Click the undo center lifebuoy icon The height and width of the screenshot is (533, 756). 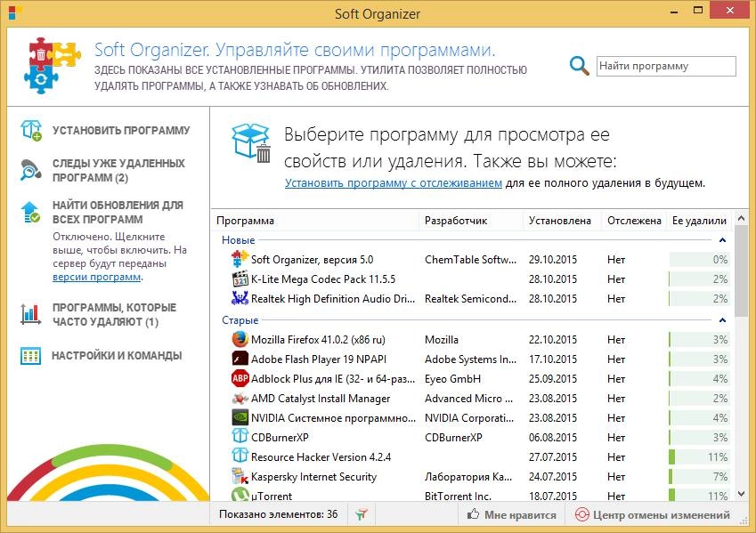(x=582, y=514)
